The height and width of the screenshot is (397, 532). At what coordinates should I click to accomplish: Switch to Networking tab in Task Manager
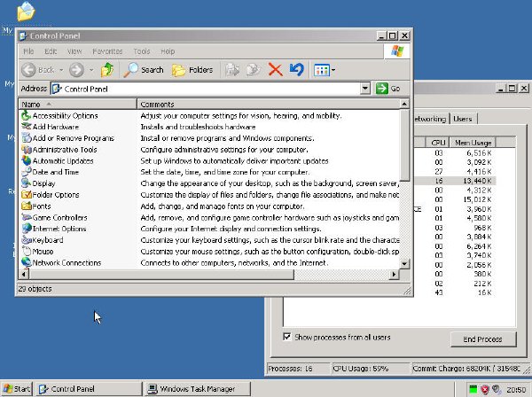[430, 119]
